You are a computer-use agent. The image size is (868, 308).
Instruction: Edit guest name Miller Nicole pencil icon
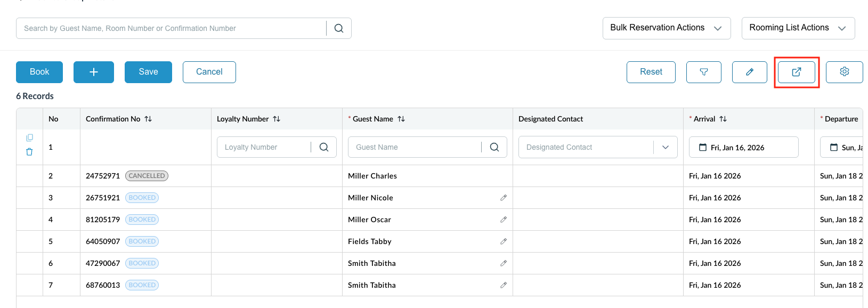pos(503,198)
